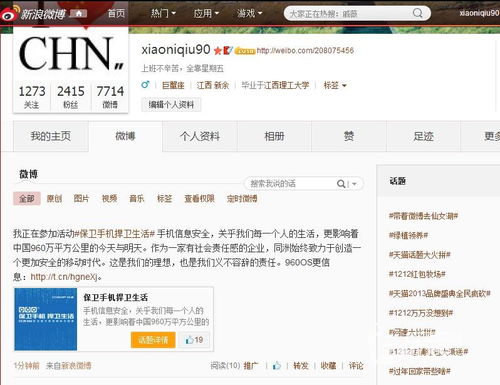
Task: Click the Sina Weibo logo
Action: (33, 13)
